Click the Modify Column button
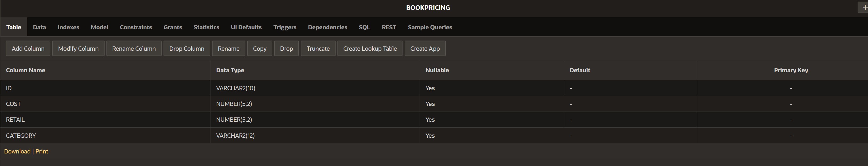Image resolution: width=868 pixels, height=166 pixels. pyautogui.click(x=78, y=49)
